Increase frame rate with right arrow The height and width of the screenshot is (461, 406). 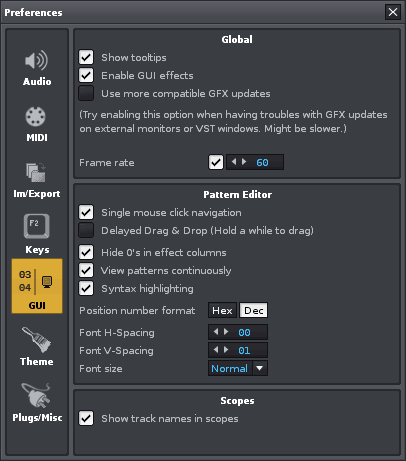[x=244, y=162]
